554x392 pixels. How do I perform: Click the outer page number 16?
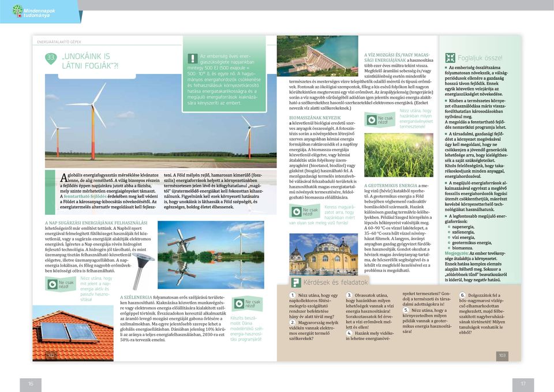tap(31, 384)
